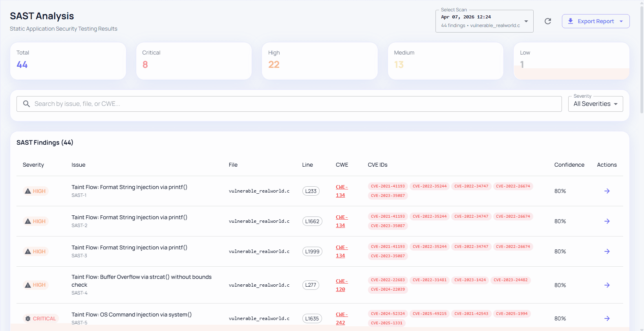The width and height of the screenshot is (644, 331).
Task: Open the Select Scan dropdown
Action: point(484,21)
